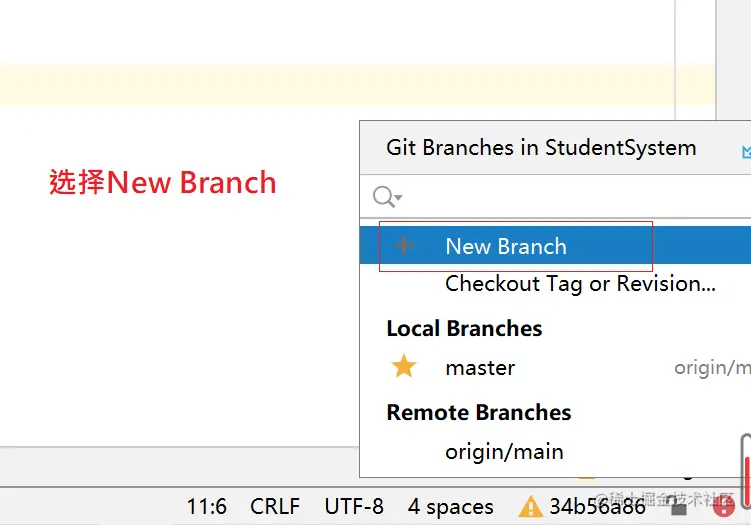This screenshot has width=751, height=525.
Task: Change UTF-8 file encoding in status bar
Action: [354, 507]
